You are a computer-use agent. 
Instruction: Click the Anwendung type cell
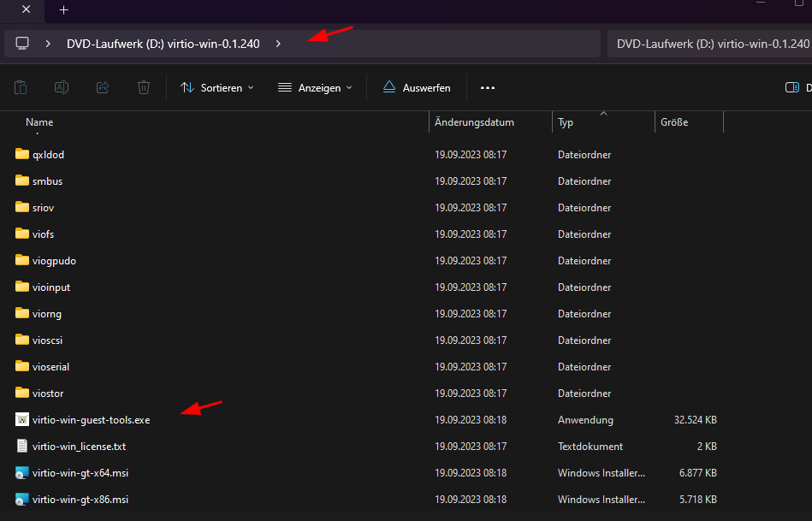(585, 420)
